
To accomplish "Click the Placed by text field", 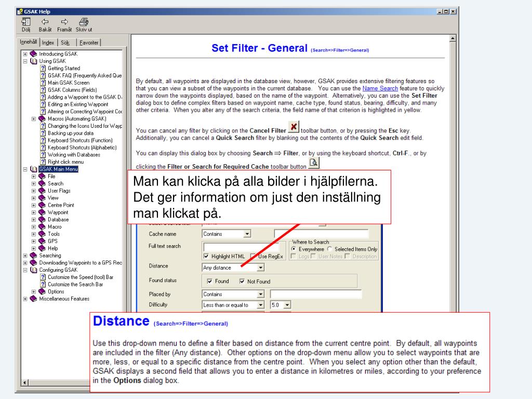I will coord(316,294).
